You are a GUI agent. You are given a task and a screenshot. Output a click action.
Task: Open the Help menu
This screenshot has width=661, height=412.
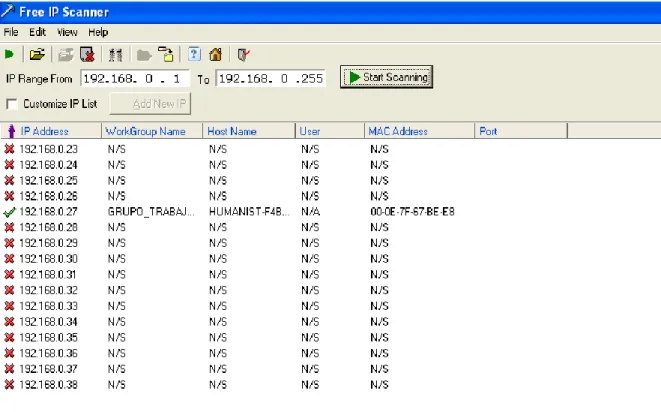98,32
